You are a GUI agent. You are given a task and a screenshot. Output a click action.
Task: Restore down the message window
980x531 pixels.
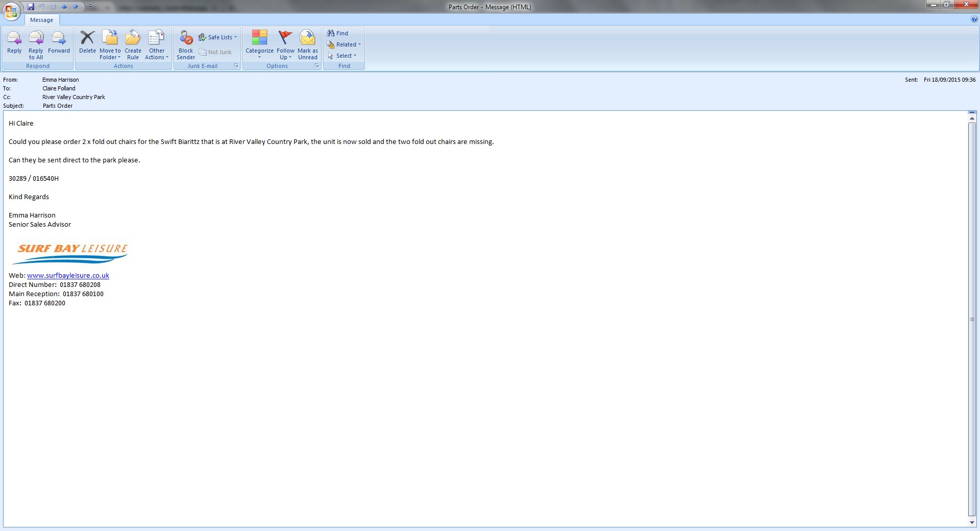pos(947,5)
